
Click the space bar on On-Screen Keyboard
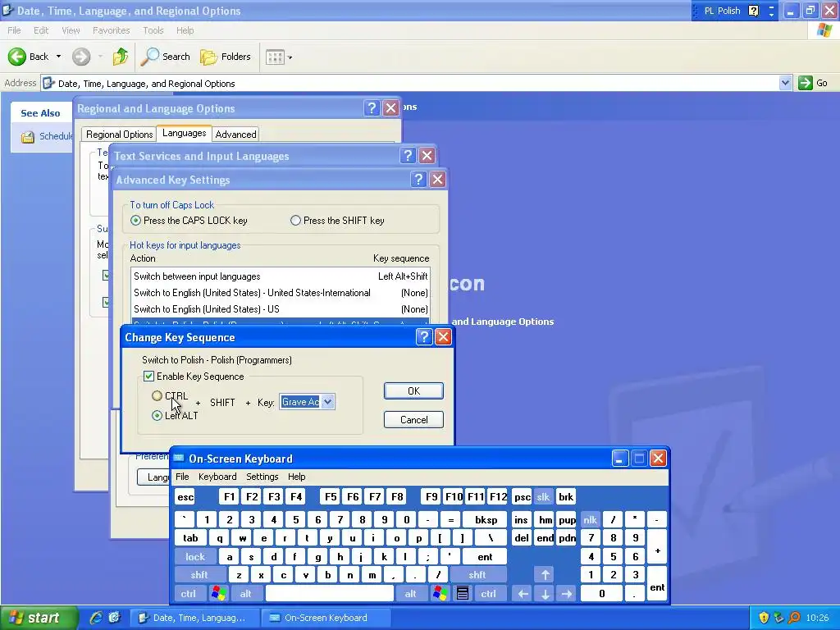(x=330, y=594)
